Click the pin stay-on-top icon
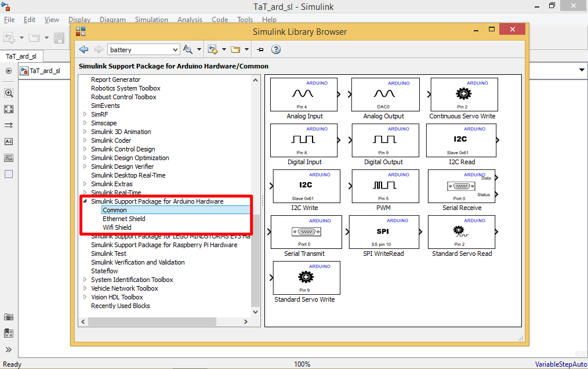Screen dimensions: 588x369 260,49
